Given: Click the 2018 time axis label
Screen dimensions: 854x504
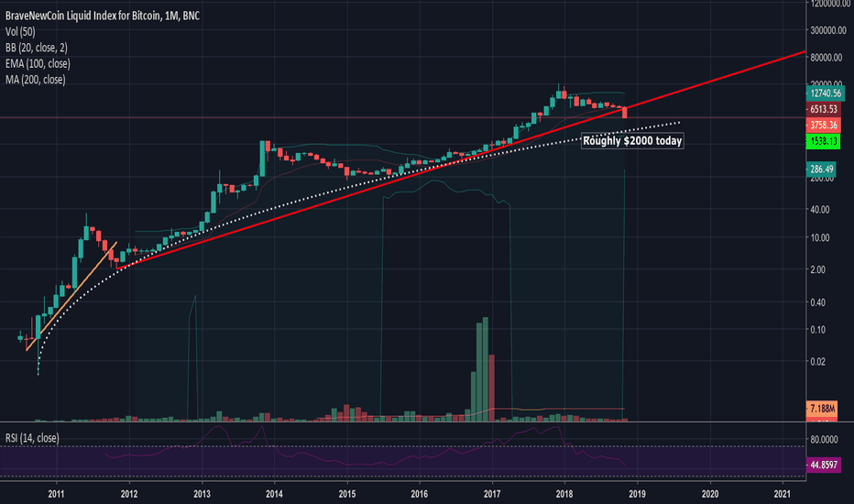Looking at the screenshot, I should pyautogui.click(x=564, y=494).
